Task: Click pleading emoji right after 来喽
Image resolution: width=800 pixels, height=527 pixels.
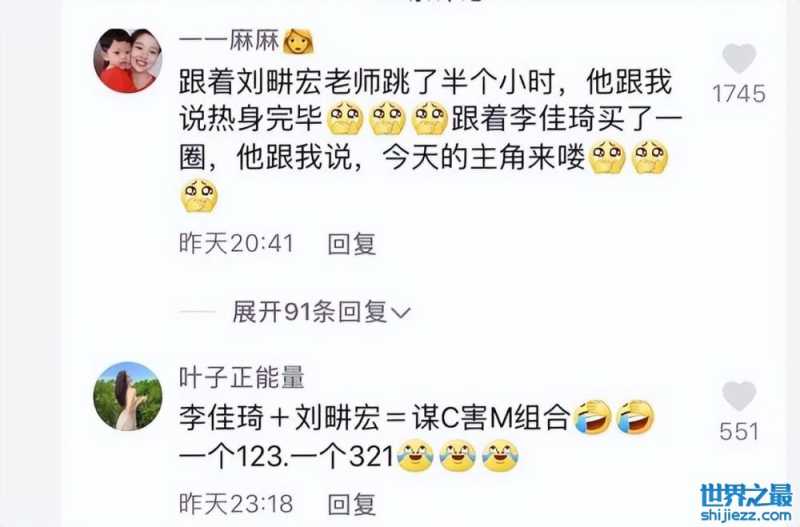Action: pyautogui.click(x=607, y=157)
